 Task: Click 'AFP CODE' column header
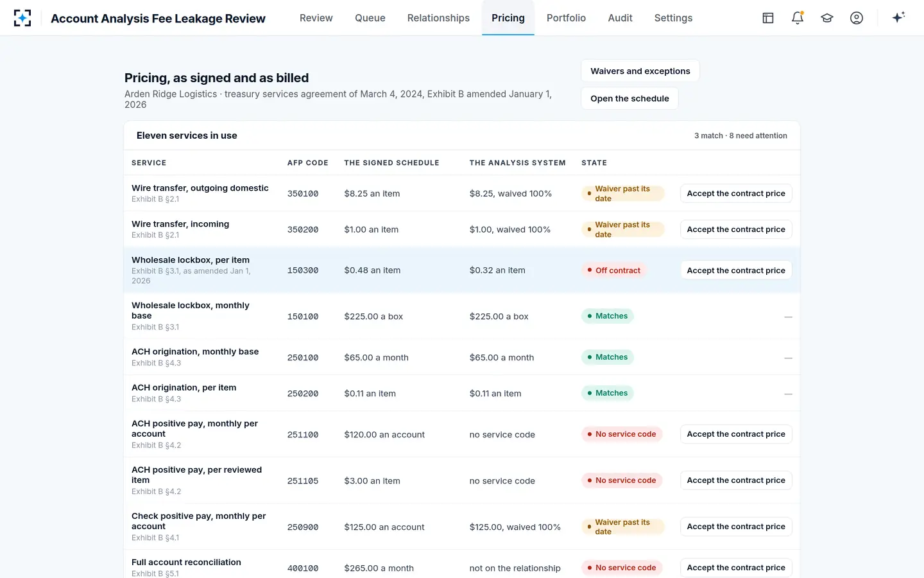307,163
